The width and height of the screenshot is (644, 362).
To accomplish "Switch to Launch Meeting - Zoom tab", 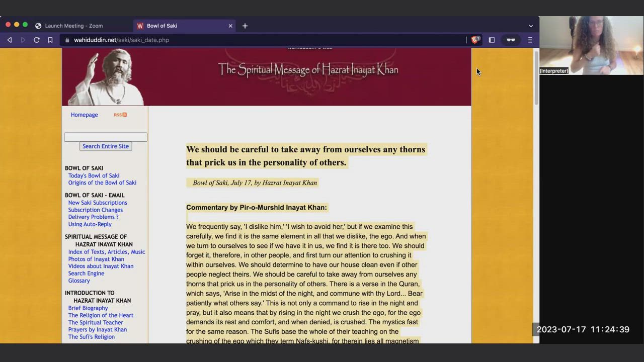I will pyautogui.click(x=73, y=26).
